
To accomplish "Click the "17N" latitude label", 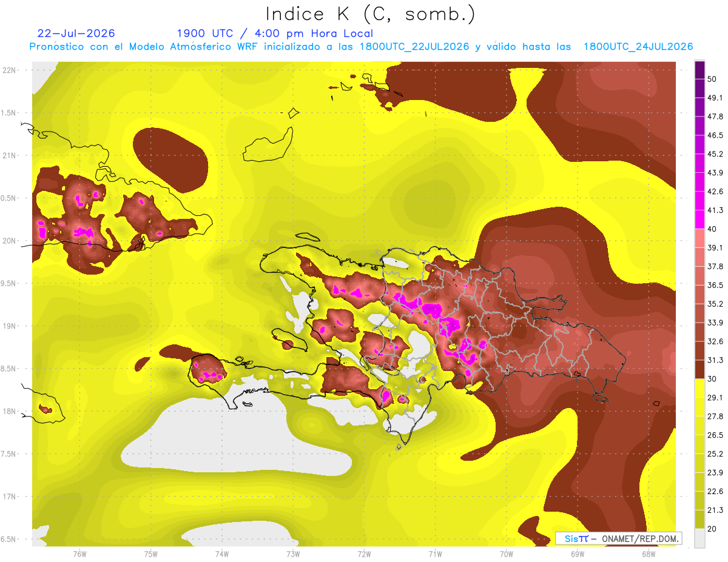I will (10, 497).
